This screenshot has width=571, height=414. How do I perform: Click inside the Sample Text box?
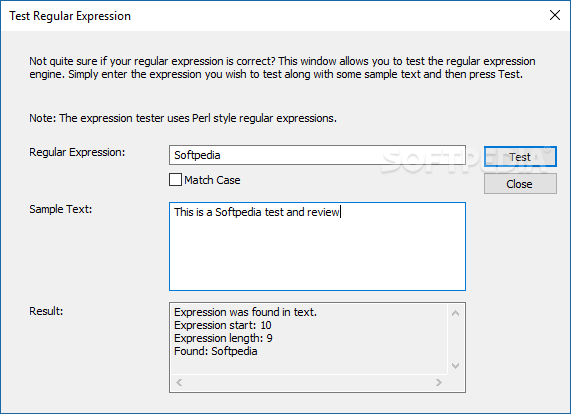(x=317, y=247)
